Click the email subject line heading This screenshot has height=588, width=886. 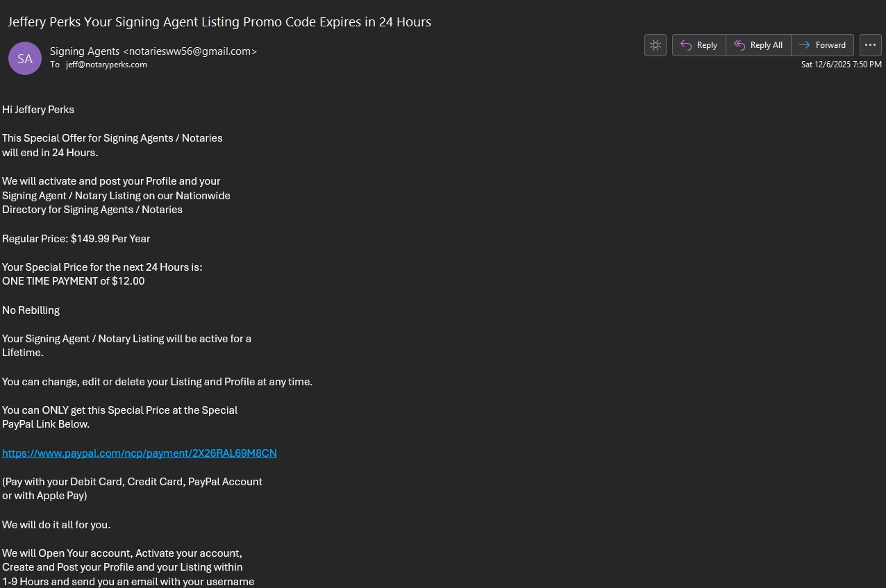(219, 22)
